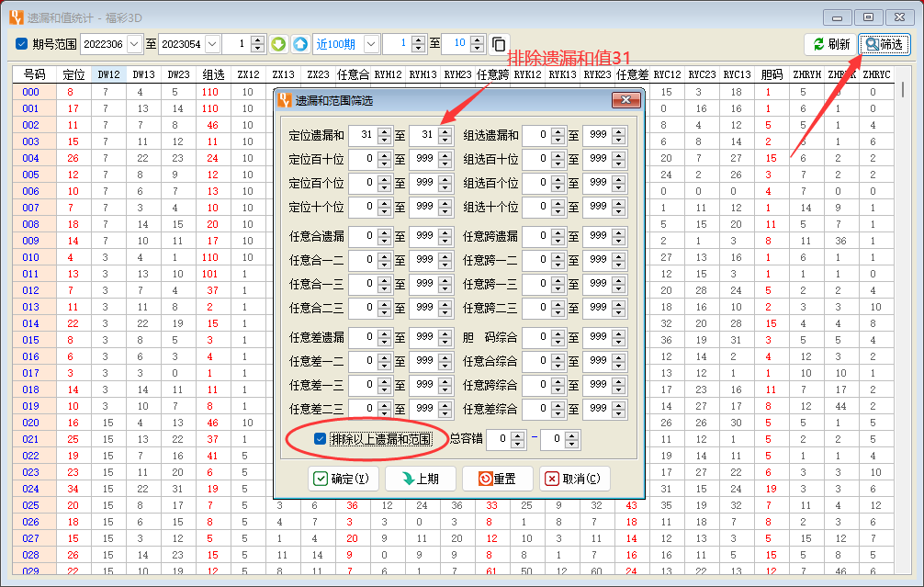This screenshot has height=587, width=924.
Task: Click 胆码综合 maximum spinner
Action: tap(618, 338)
